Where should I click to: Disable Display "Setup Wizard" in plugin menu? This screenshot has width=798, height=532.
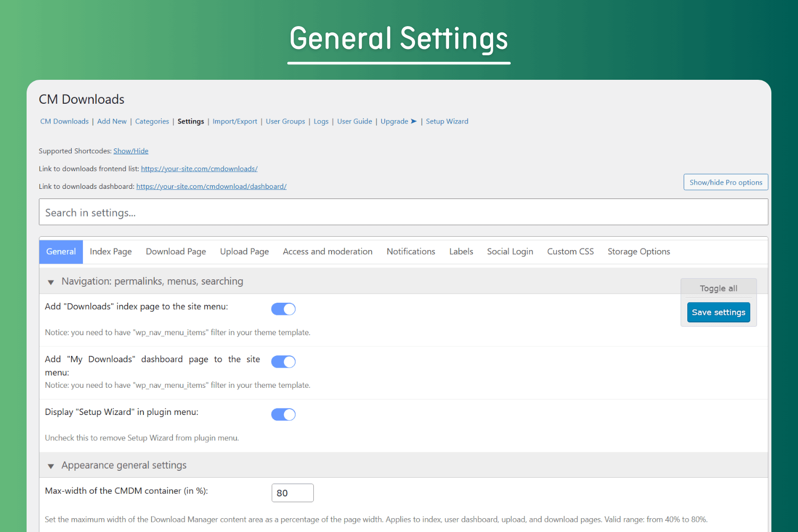(283, 414)
